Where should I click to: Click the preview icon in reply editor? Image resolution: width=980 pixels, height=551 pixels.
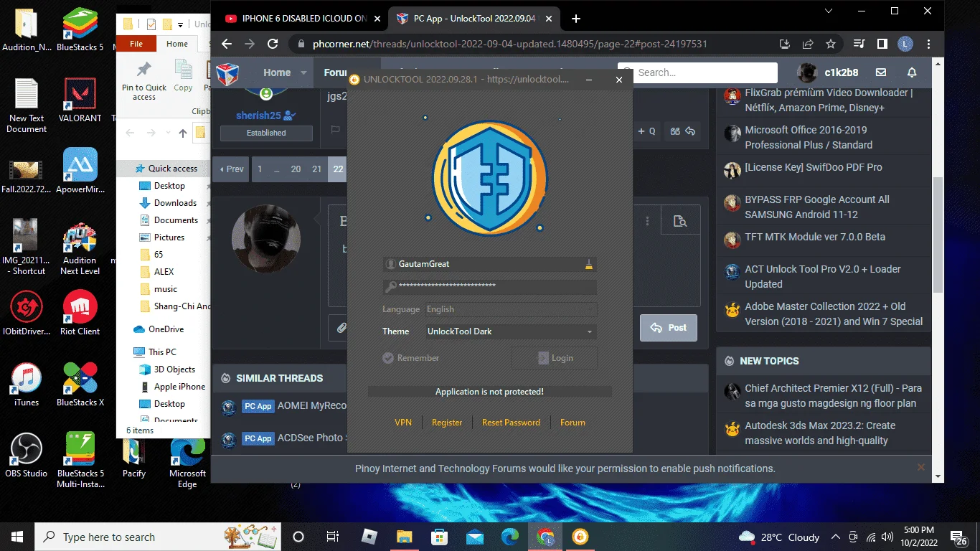click(679, 222)
